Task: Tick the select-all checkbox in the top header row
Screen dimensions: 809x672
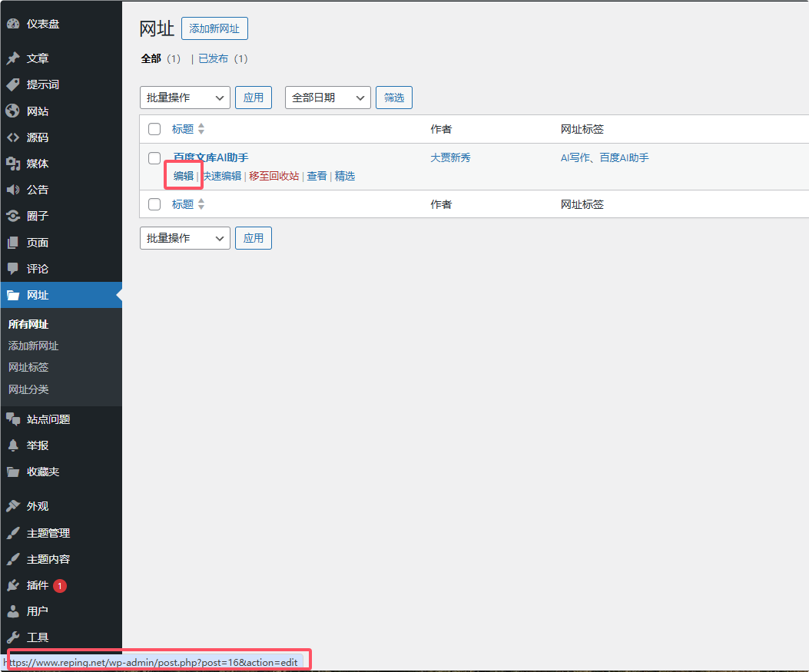Action: click(154, 129)
